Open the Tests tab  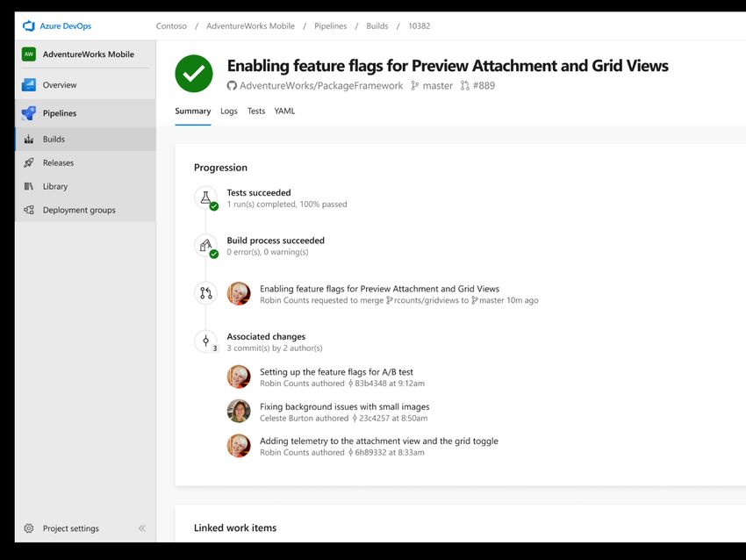click(x=256, y=111)
